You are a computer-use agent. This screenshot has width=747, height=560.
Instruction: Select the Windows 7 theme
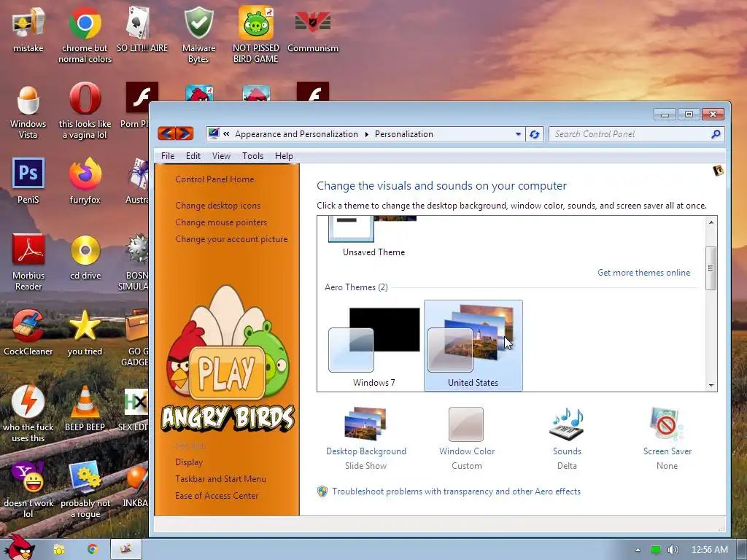coord(374,346)
